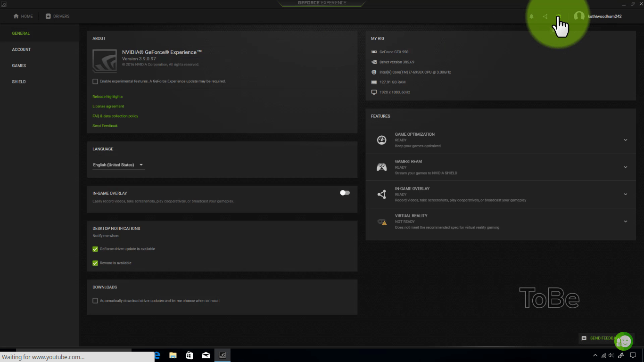The height and width of the screenshot is (362, 644).
Task: Select GAMES in the settings sidebar
Action: pyautogui.click(x=19, y=66)
